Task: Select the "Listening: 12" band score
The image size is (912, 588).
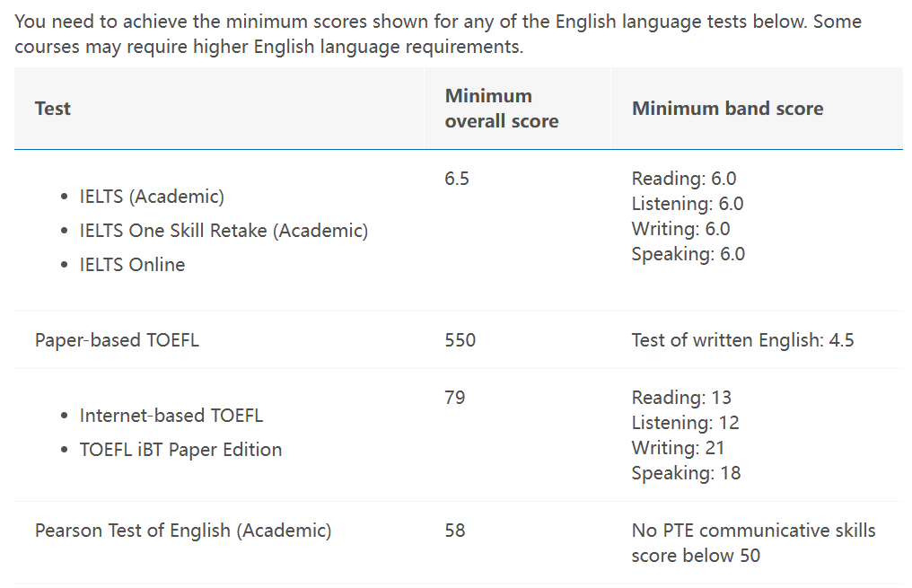Action: 685,423
